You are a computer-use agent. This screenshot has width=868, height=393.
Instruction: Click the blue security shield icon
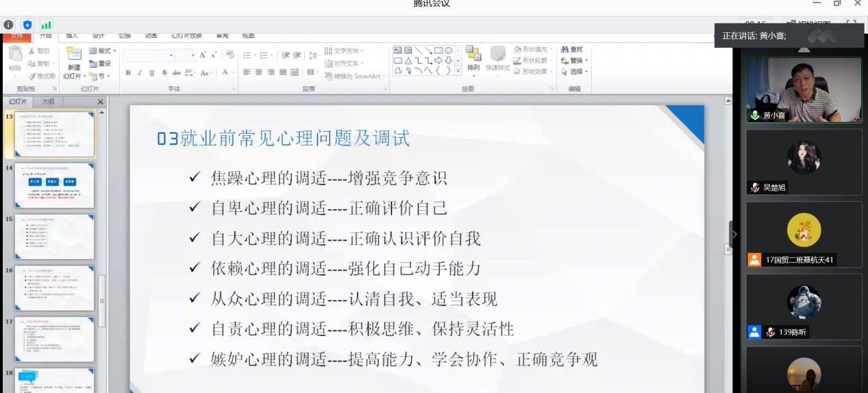pyautogui.click(x=27, y=25)
